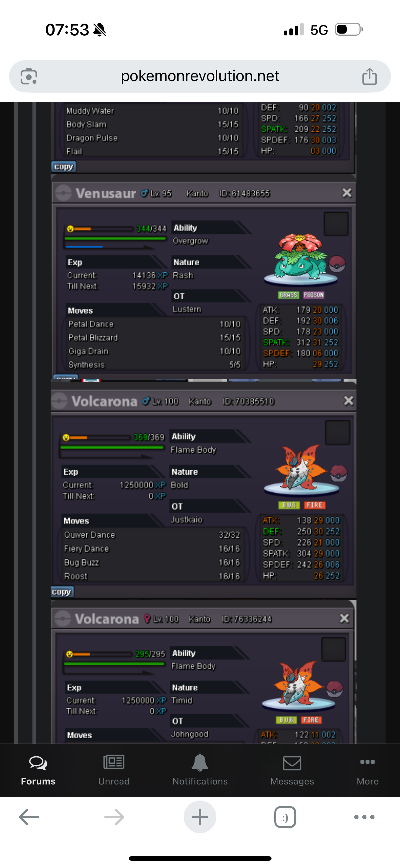Open browser options three-dot menu
Screen dimensions: 400x868
coord(364,817)
